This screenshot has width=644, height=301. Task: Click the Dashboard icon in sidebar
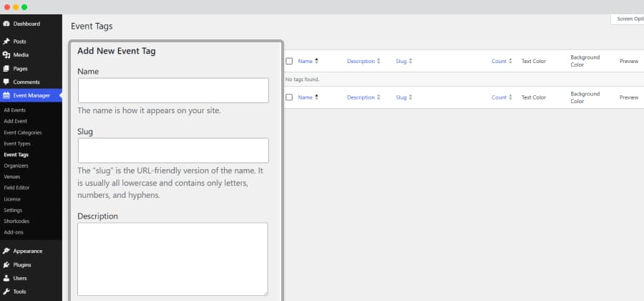6,24
